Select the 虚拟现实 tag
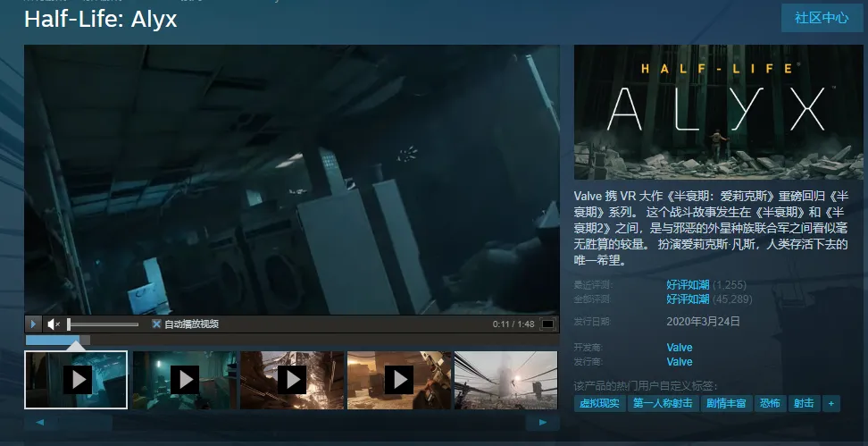Viewport: 868px width, 446px height. [599, 403]
